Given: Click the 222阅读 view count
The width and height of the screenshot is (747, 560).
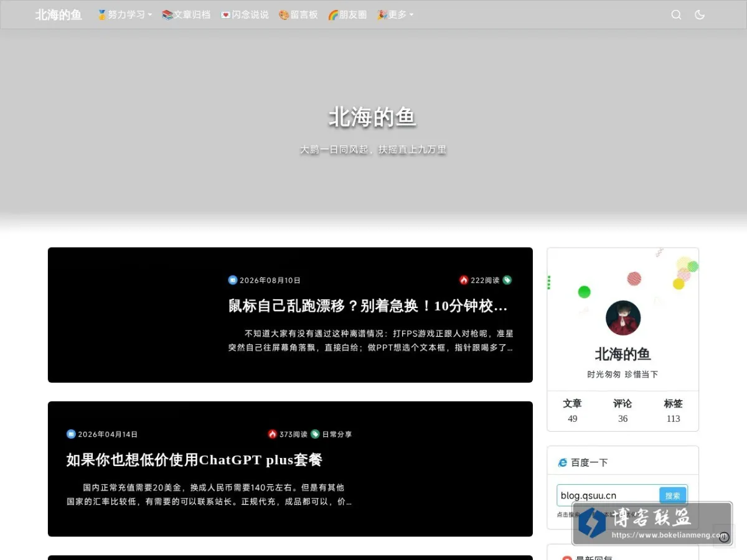Looking at the screenshot, I should [x=485, y=281].
